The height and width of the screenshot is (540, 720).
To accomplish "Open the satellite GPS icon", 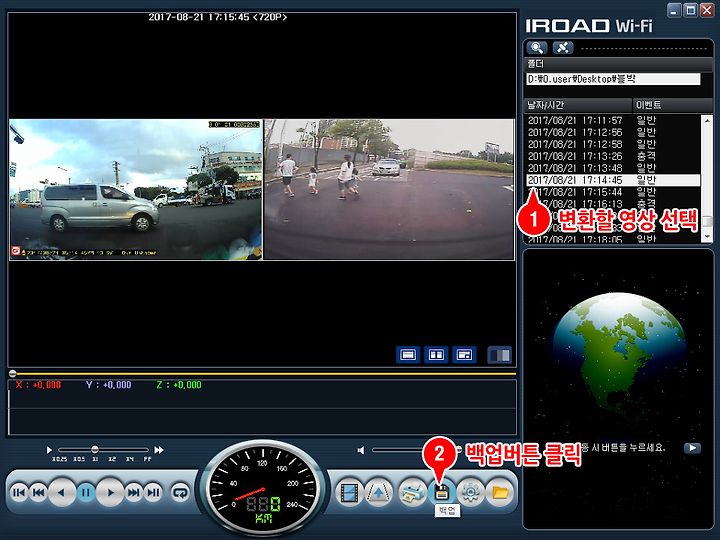I will point(563,47).
